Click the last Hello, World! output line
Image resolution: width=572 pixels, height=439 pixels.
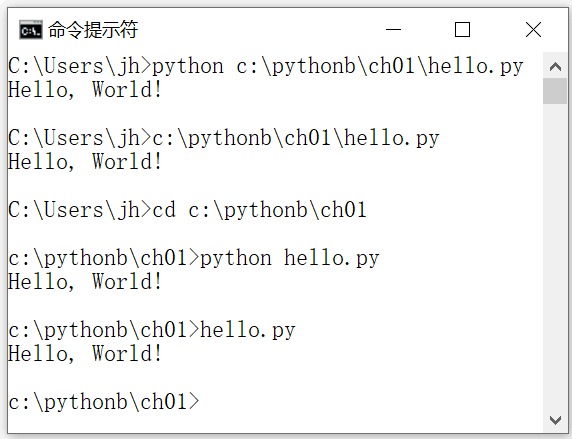(85, 354)
